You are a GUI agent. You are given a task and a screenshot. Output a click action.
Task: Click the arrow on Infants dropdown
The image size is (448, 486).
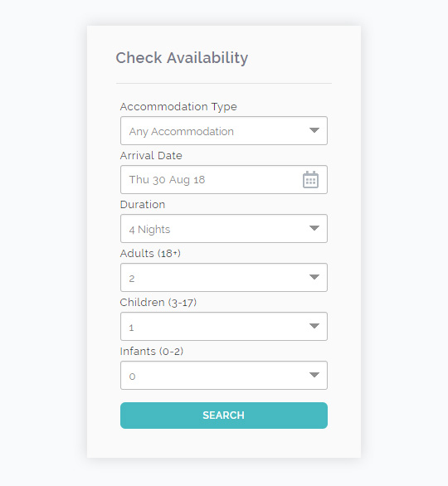click(314, 375)
